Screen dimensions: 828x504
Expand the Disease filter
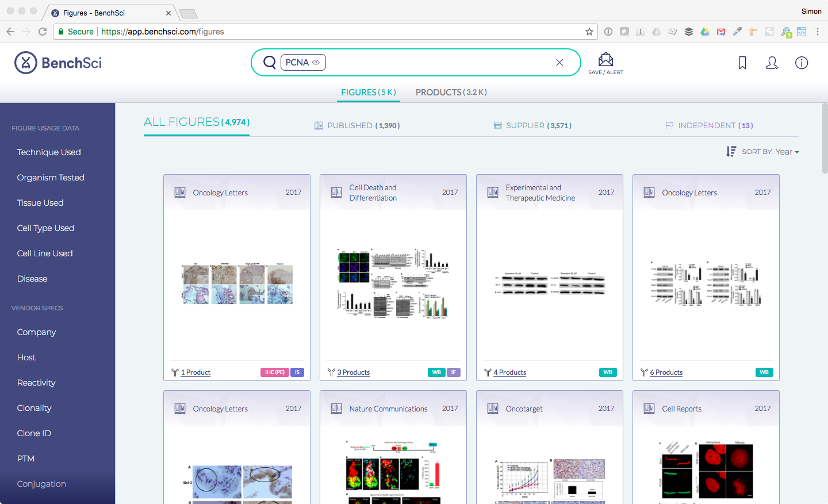[x=32, y=279]
